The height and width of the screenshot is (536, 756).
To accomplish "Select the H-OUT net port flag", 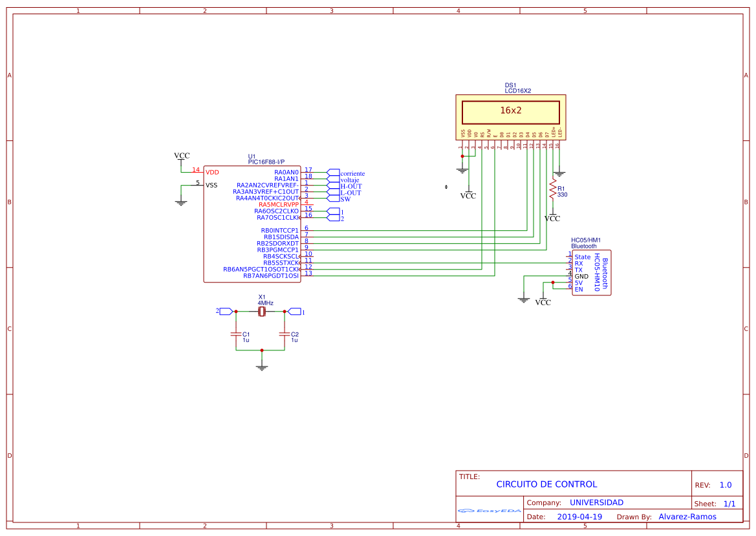I will click(x=333, y=186).
